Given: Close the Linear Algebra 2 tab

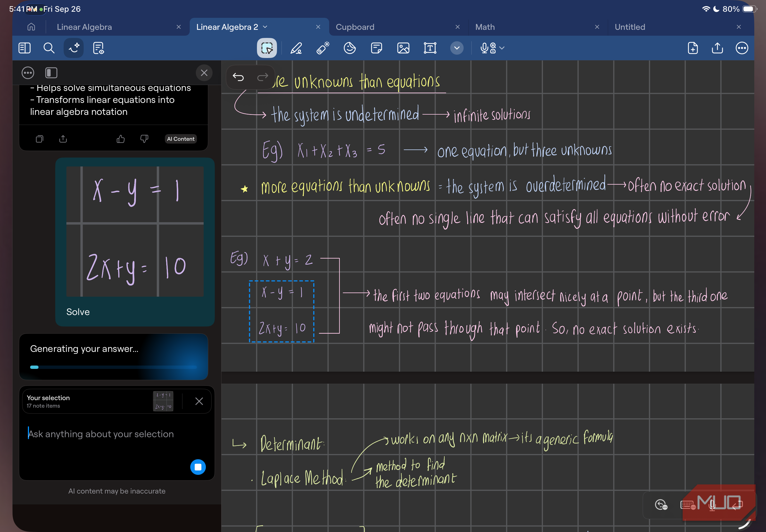Looking at the screenshot, I should (318, 27).
